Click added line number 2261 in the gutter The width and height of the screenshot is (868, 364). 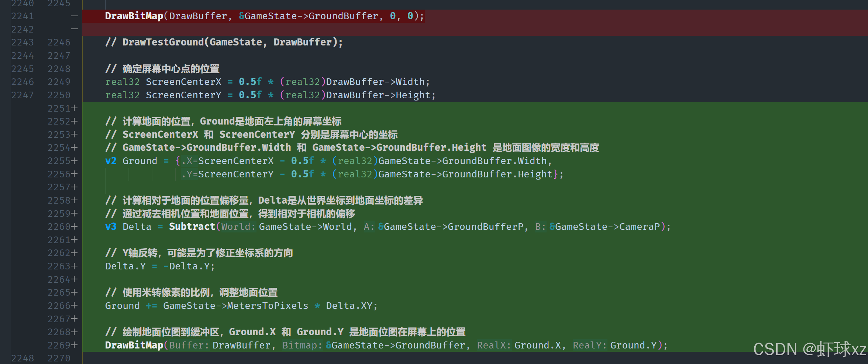(59, 240)
